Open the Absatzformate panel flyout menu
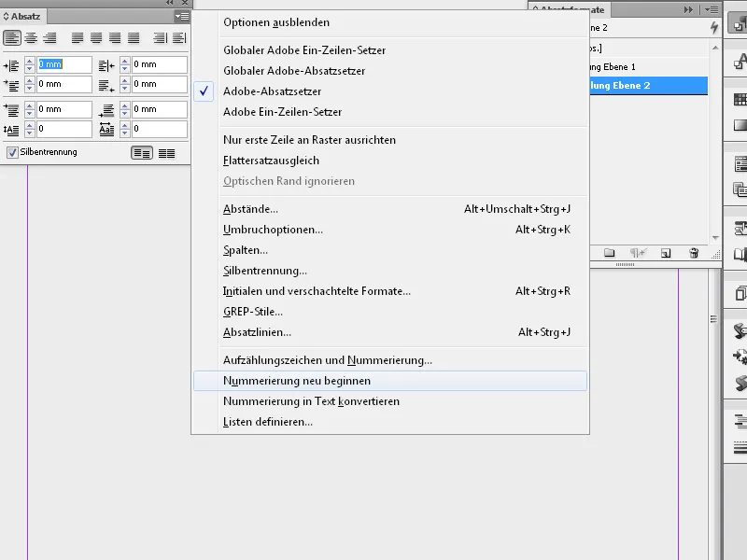The width and height of the screenshot is (747, 560). (712, 8)
